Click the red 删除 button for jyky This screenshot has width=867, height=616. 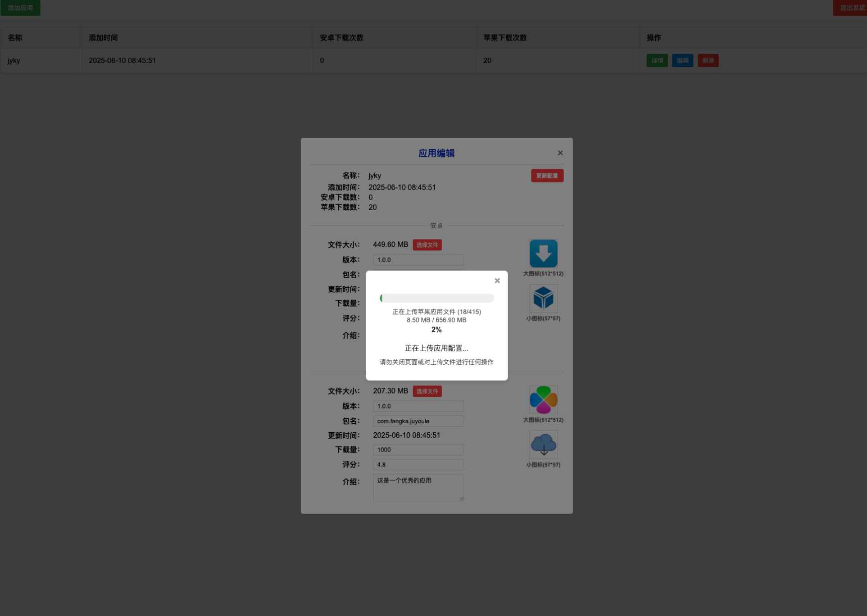click(708, 60)
